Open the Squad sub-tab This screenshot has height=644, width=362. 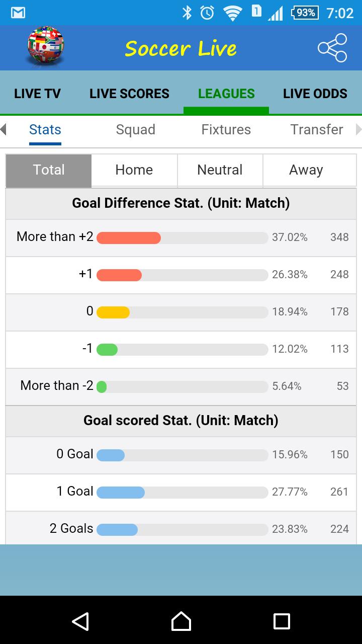[136, 129]
